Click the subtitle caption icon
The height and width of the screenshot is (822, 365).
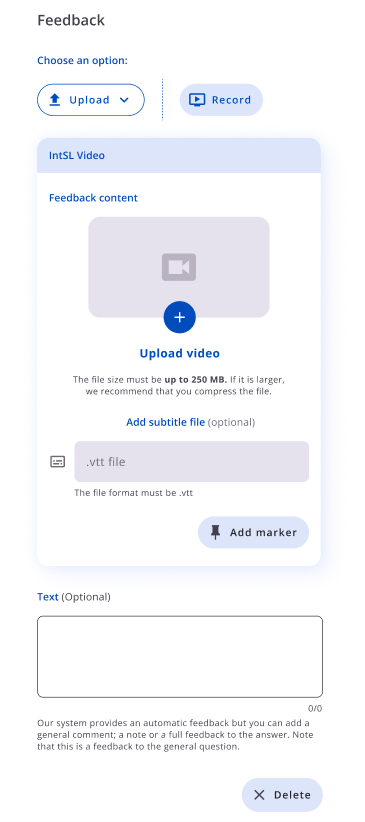(x=58, y=462)
